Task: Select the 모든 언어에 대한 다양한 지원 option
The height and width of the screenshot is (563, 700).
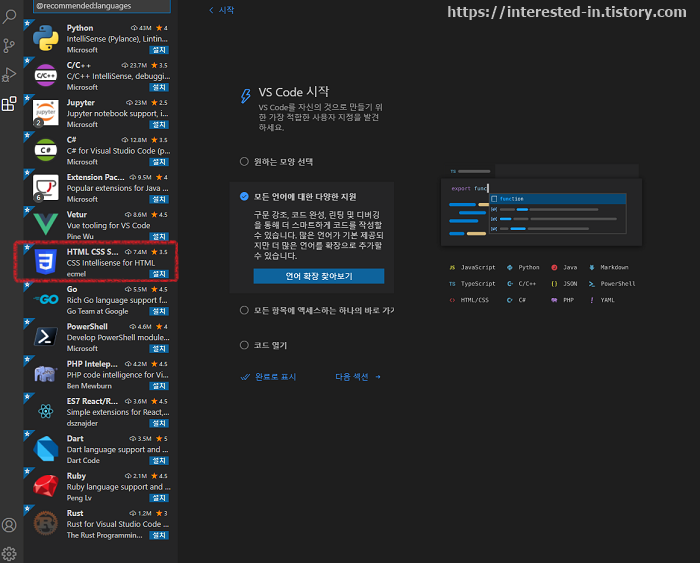Action: click(x=244, y=196)
